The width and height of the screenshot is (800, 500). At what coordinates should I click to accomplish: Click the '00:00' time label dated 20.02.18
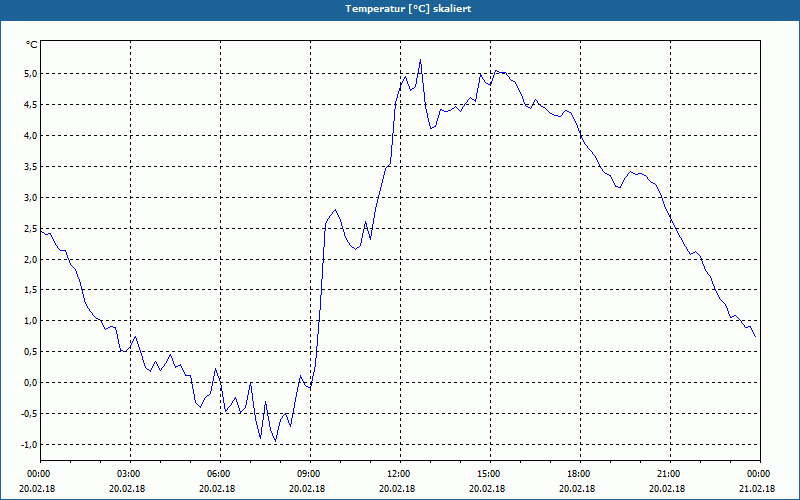click(38, 474)
